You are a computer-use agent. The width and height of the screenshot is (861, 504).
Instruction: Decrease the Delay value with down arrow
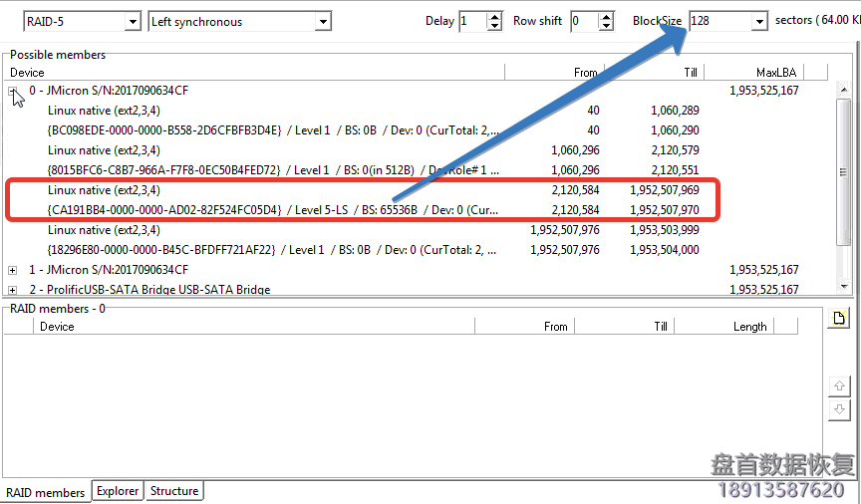[494, 26]
